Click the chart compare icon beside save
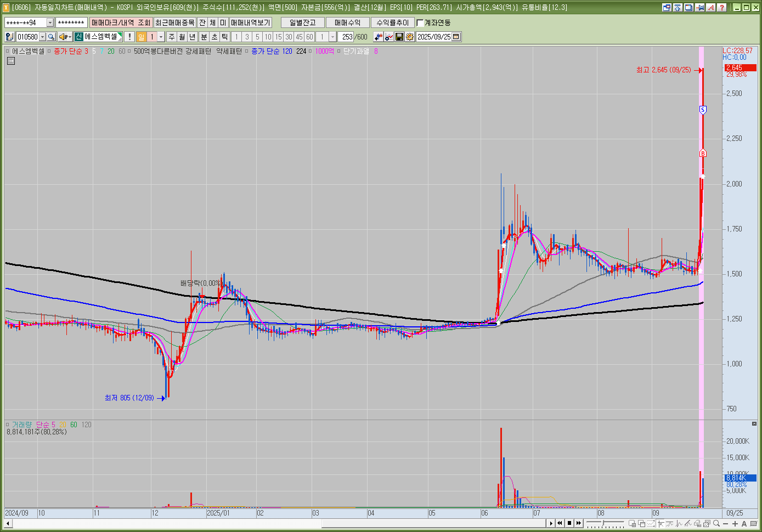Screen dimensions: 762x532 click(x=389, y=37)
